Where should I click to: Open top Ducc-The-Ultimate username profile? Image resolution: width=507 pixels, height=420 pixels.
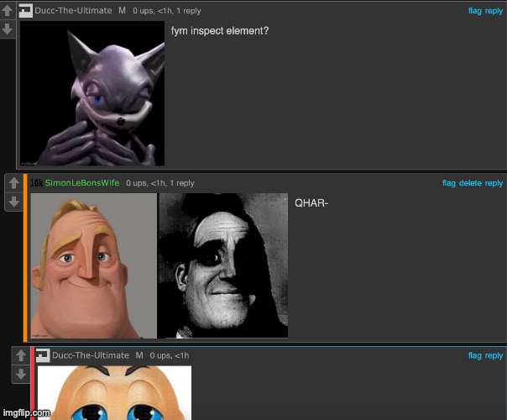point(73,11)
